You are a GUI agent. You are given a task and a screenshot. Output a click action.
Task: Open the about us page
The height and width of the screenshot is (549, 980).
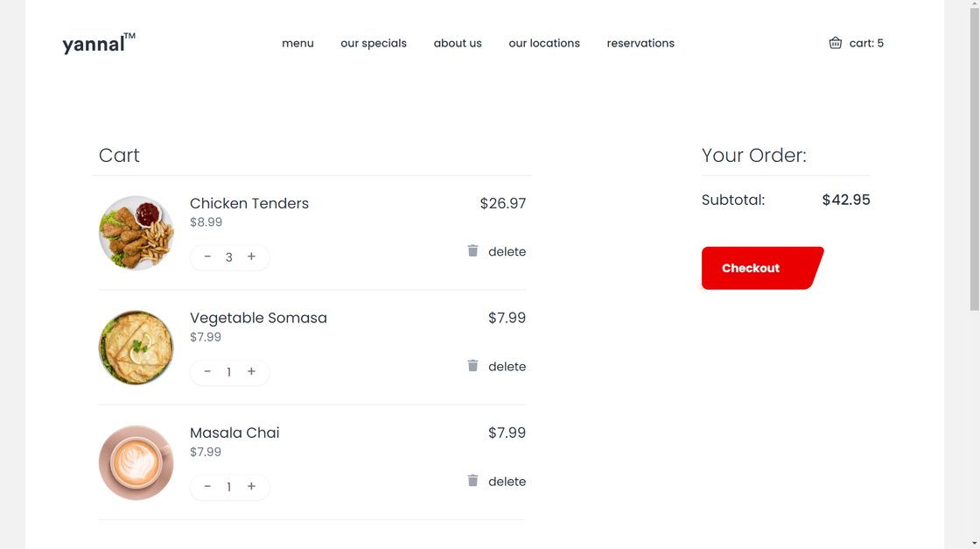[458, 43]
